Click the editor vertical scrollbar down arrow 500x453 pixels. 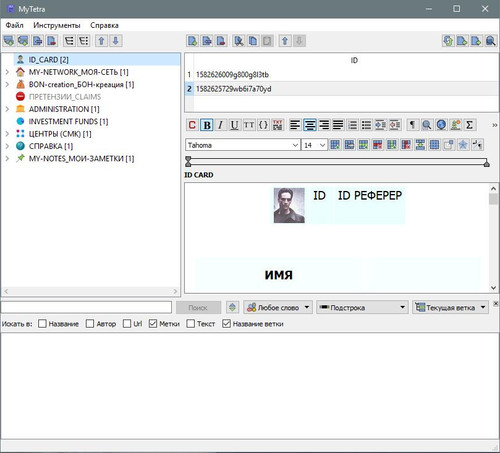click(x=493, y=287)
